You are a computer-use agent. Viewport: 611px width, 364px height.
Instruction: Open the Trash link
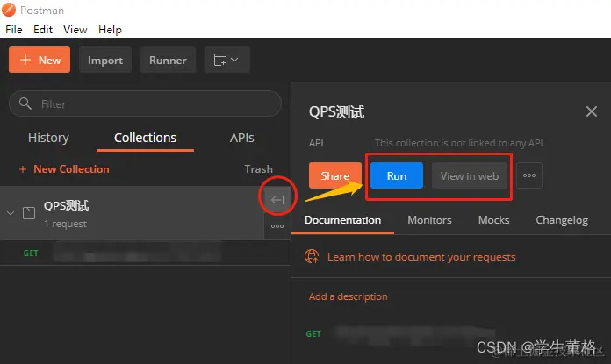click(x=258, y=169)
